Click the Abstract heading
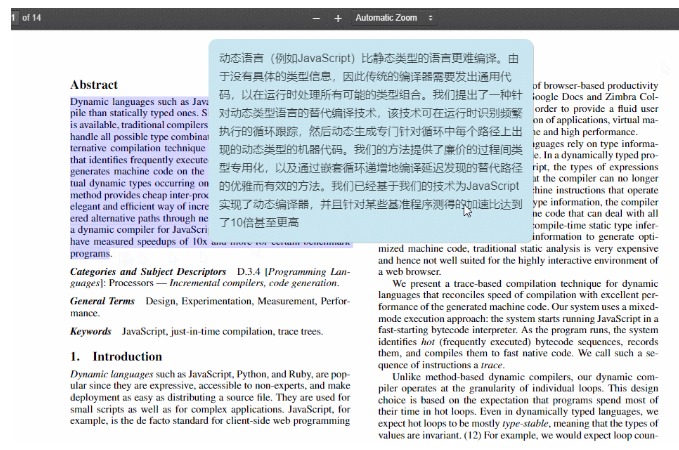Screen dimensions: 679x450 [x=94, y=85]
